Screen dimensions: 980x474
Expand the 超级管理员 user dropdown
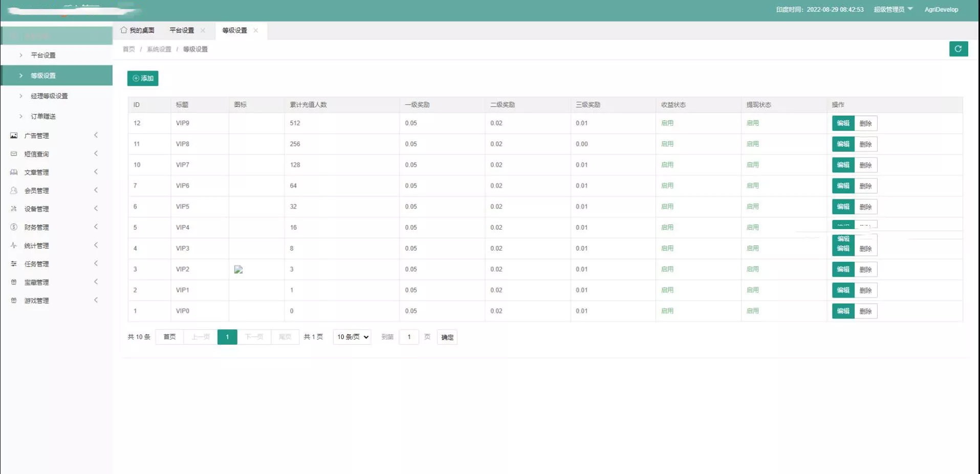coord(893,9)
